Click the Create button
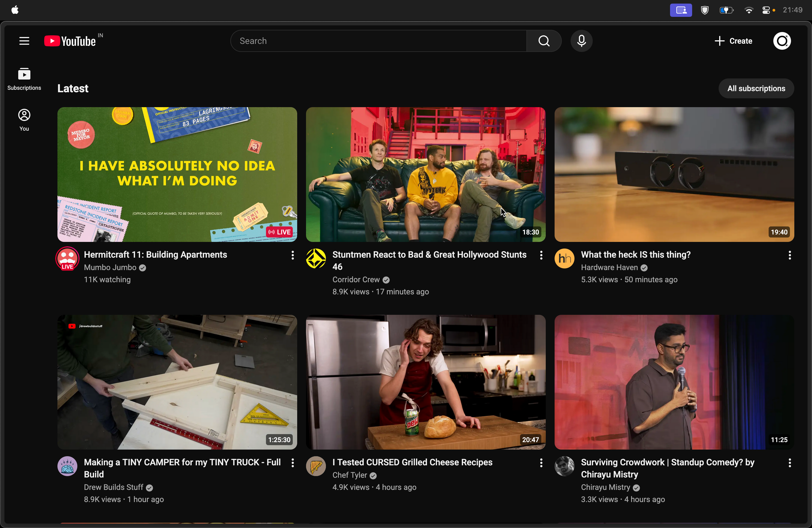This screenshot has width=812, height=528. [734, 41]
